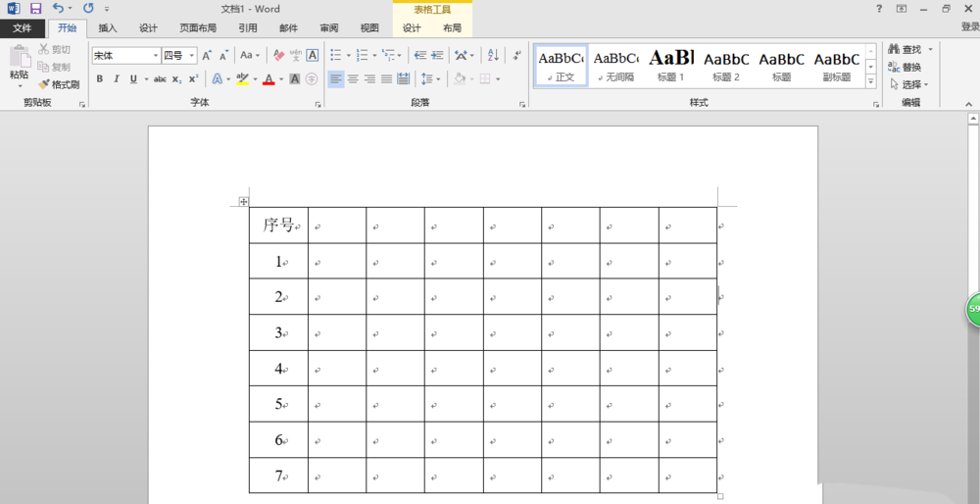Click the table move handle icon
This screenshot has height=504, width=980.
[243, 202]
